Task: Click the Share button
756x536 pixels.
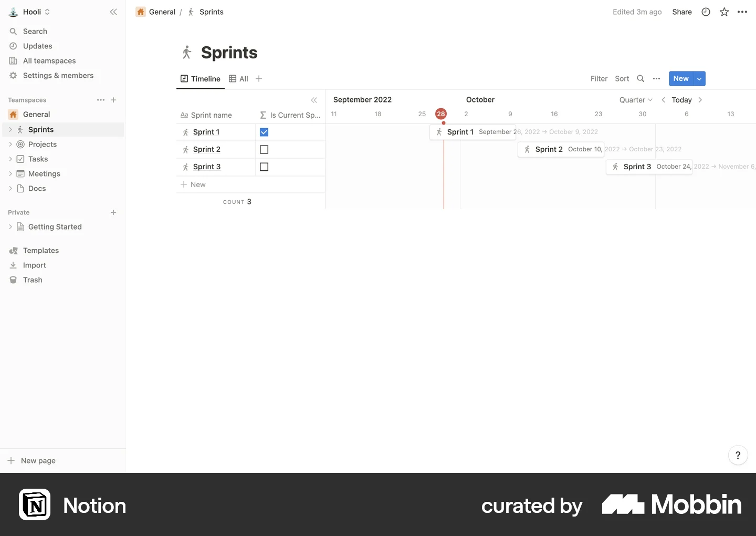Action: pos(682,12)
